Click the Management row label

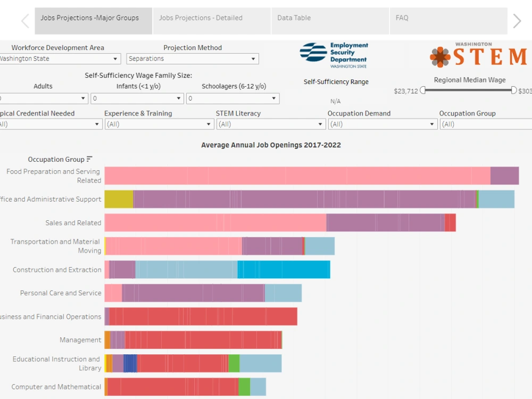(80, 339)
